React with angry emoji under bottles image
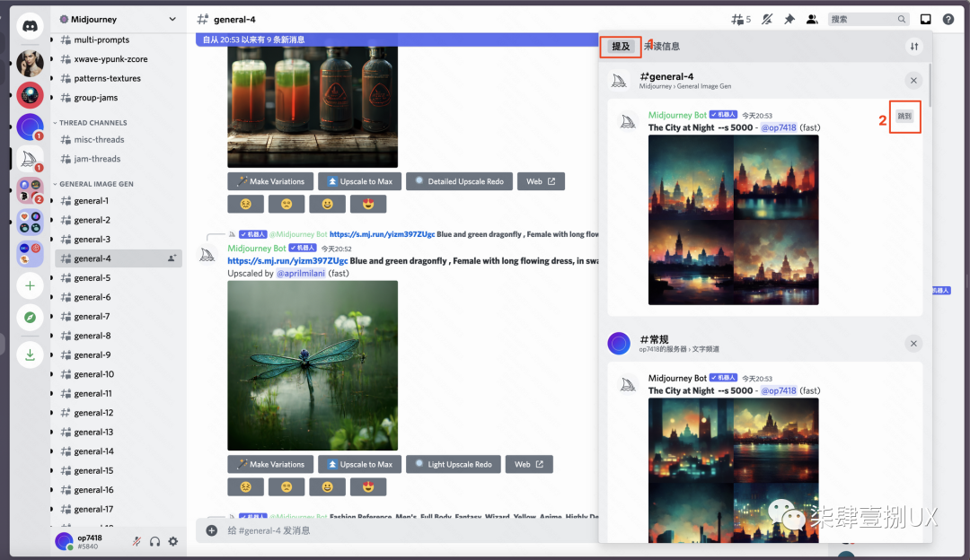The height and width of the screenshot is (560, 970). coord(245,204)
